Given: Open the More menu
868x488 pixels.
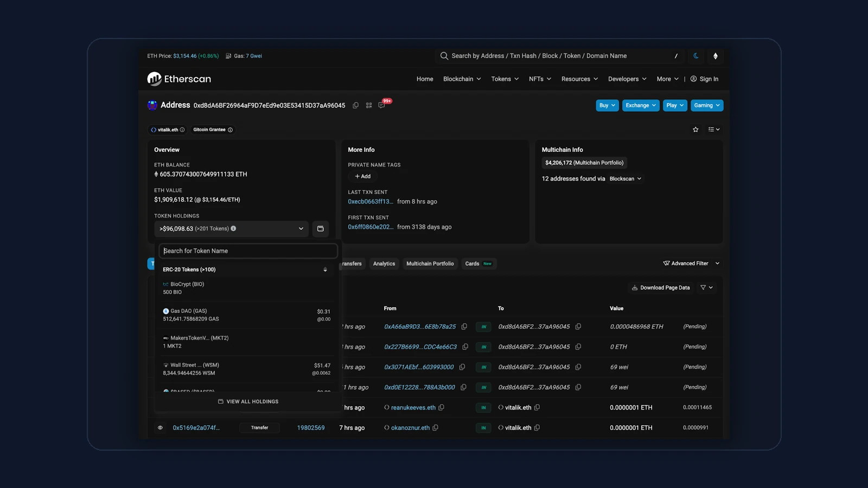Looking at the screenshot, I should pos(667,79).
